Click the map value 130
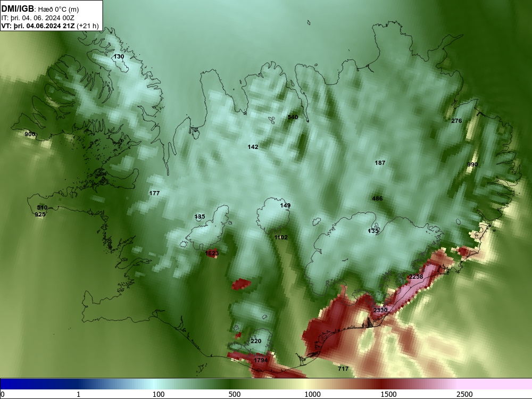 119,57
